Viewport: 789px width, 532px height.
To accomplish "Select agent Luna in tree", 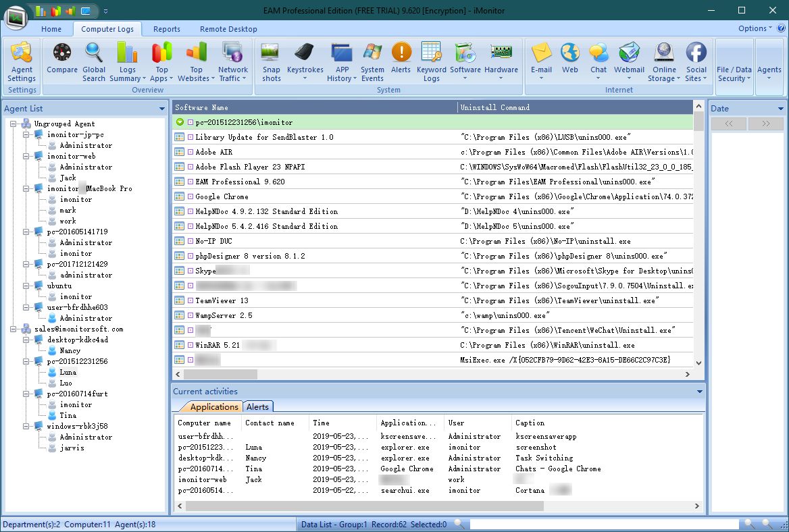I will pyautogui.click(x=68, y=372).
